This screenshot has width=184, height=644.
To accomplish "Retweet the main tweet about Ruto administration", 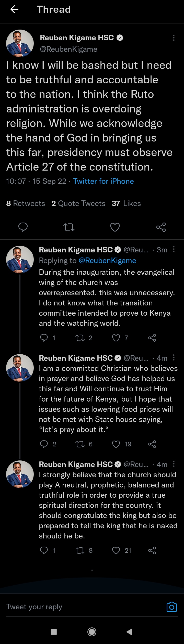I will point(69,227).
